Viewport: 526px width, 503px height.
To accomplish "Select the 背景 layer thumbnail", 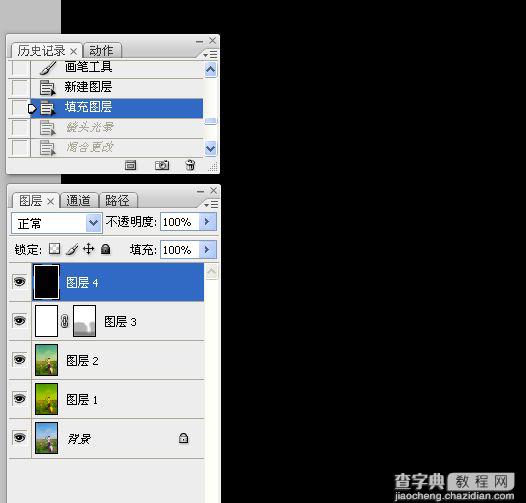I will 46,438.
